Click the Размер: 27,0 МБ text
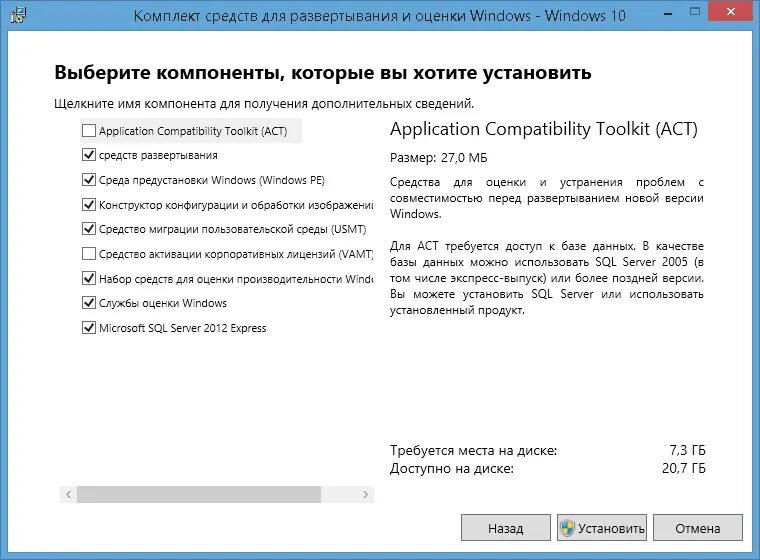 pos(439,158)
